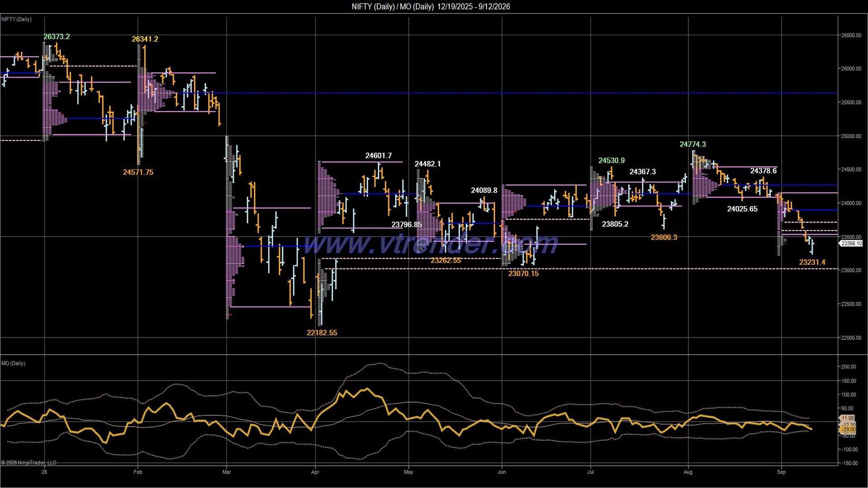Click the 24530.9 high label
Image resolution: width=868 pixels, height=488 pixels.
coord(612,160)
